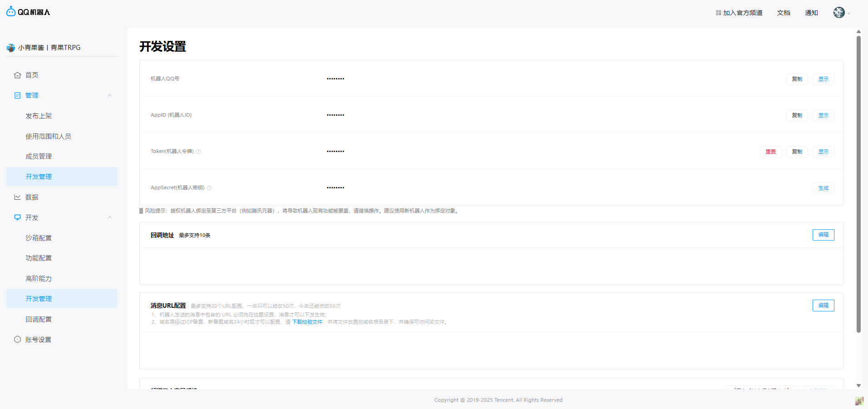Collapse the 开发 sidebar section
Viewport: 868px width, 409px height.
tap(110, 217)
